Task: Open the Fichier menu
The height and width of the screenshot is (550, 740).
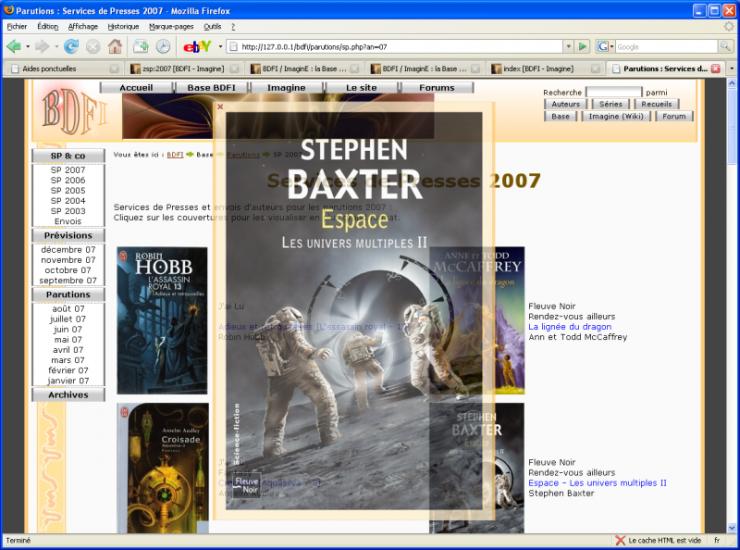Action: coord(17,26)
